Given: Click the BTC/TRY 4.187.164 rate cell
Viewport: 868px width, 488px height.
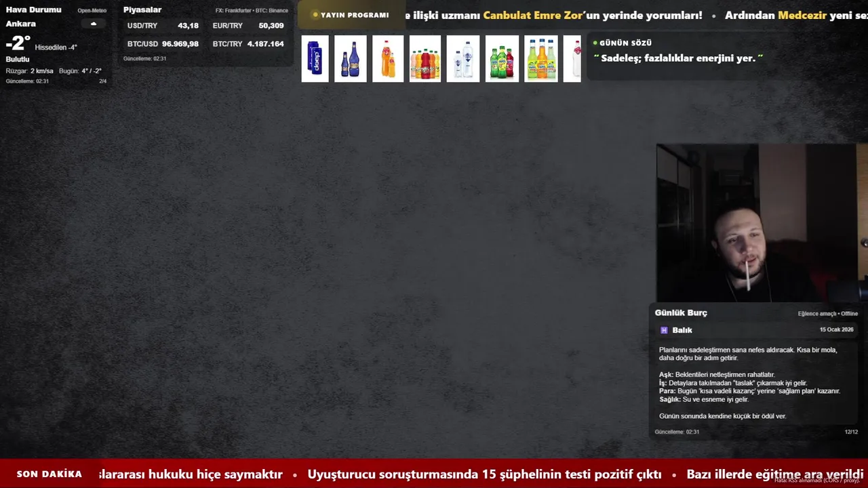Looking at the screenshot, I should (x=248, y=44).
